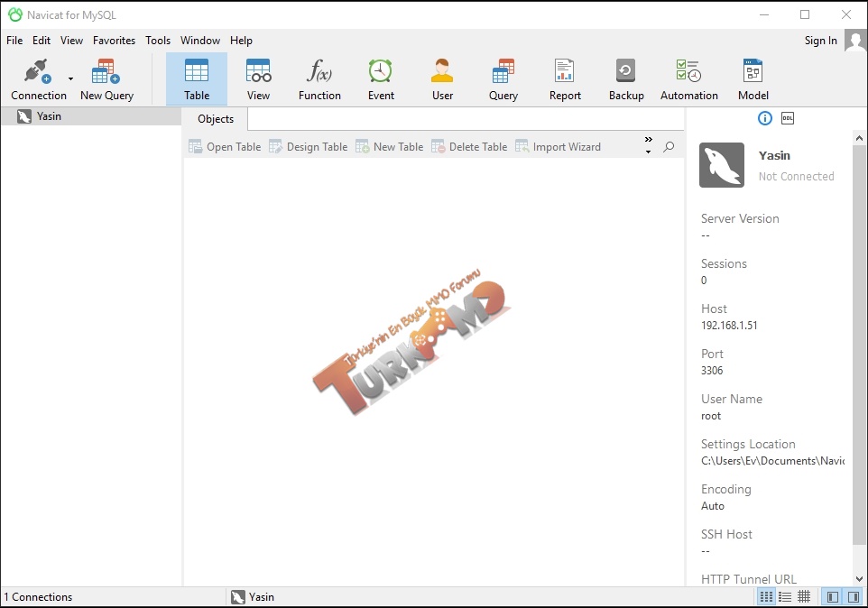
Task: Click the search magnifier icon
Action: click(x=669, y=147)
